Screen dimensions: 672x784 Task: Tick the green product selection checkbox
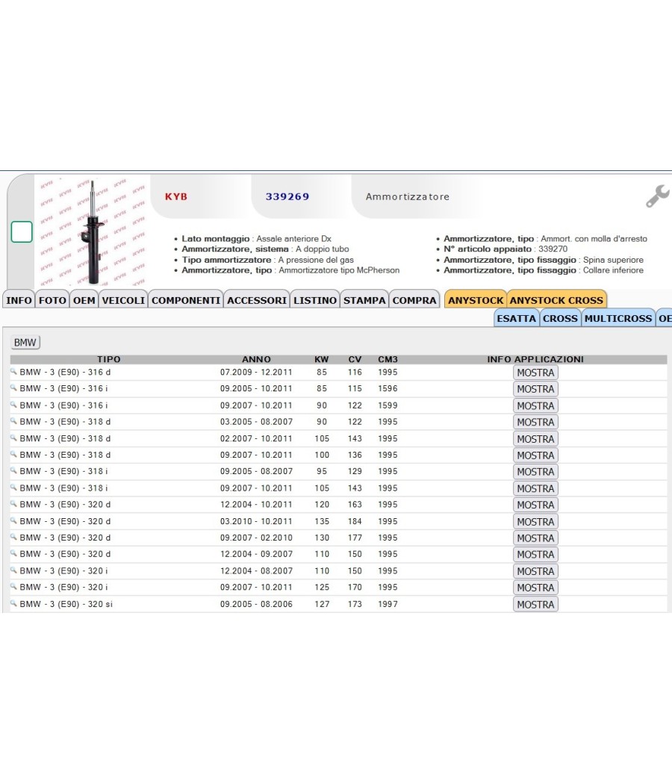pyautogui.click(x=22, y=231)
